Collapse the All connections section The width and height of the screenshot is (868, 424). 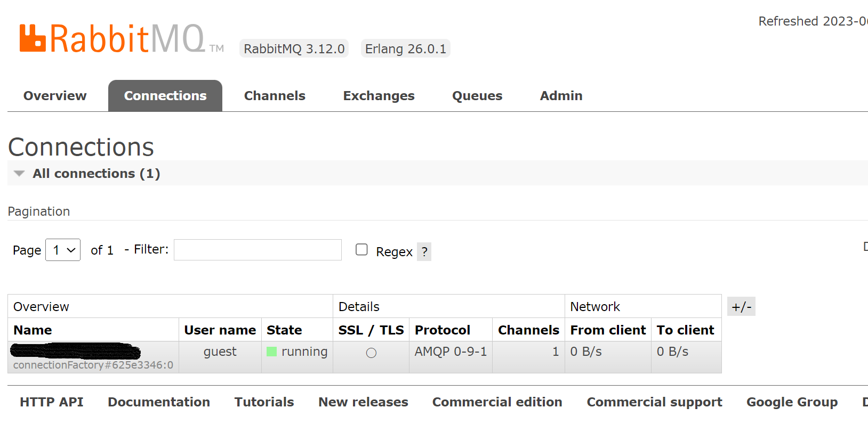point(96,174)
